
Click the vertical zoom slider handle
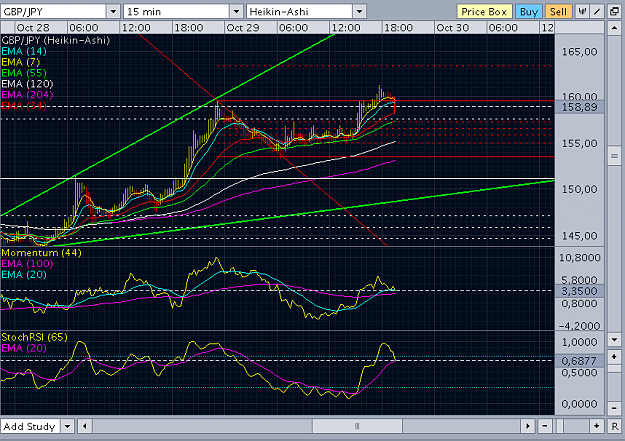[x=614, y=367]
